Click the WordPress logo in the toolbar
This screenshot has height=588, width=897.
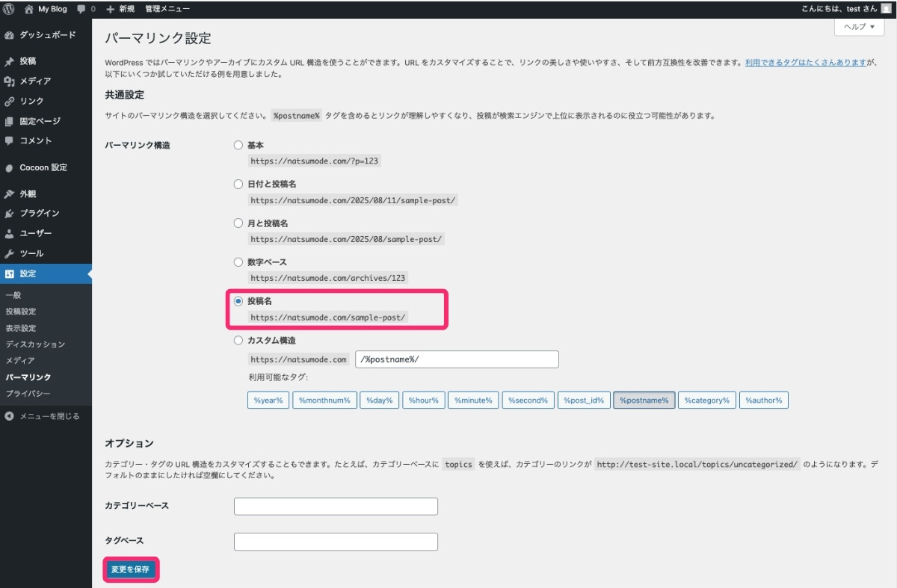8,9
